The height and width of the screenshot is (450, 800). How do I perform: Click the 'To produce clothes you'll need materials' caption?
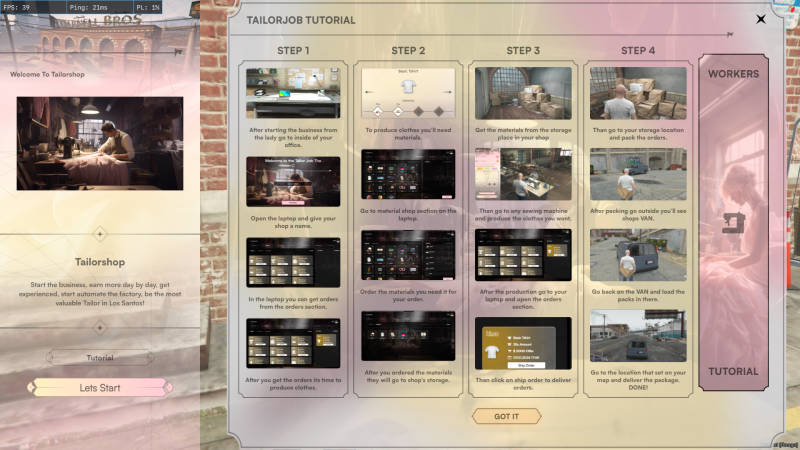(x=408, y=134)
